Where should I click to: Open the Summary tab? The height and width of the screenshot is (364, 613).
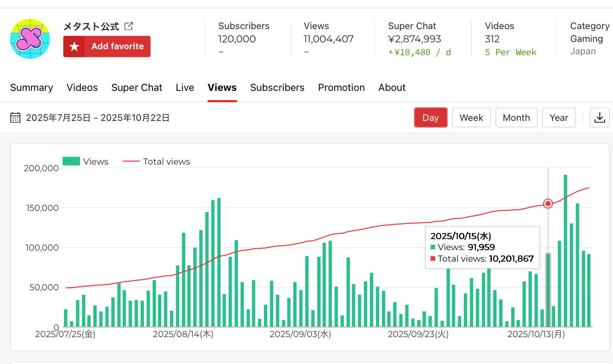click(x=31, y=88)
